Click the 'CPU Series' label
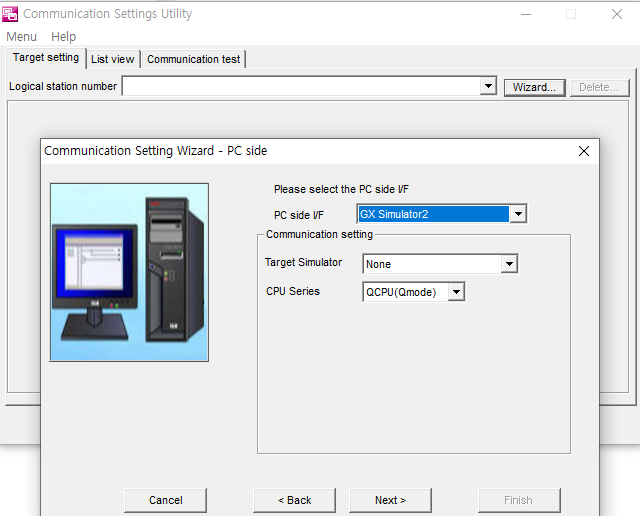Image resolution: width=640 pixels, height=516 pixels. [293, 291]
